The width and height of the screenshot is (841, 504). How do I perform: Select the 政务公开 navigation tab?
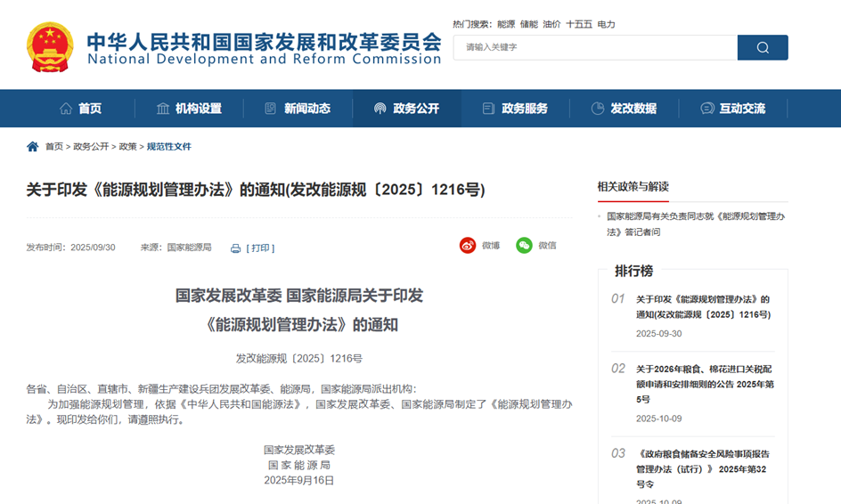[406, 109]
